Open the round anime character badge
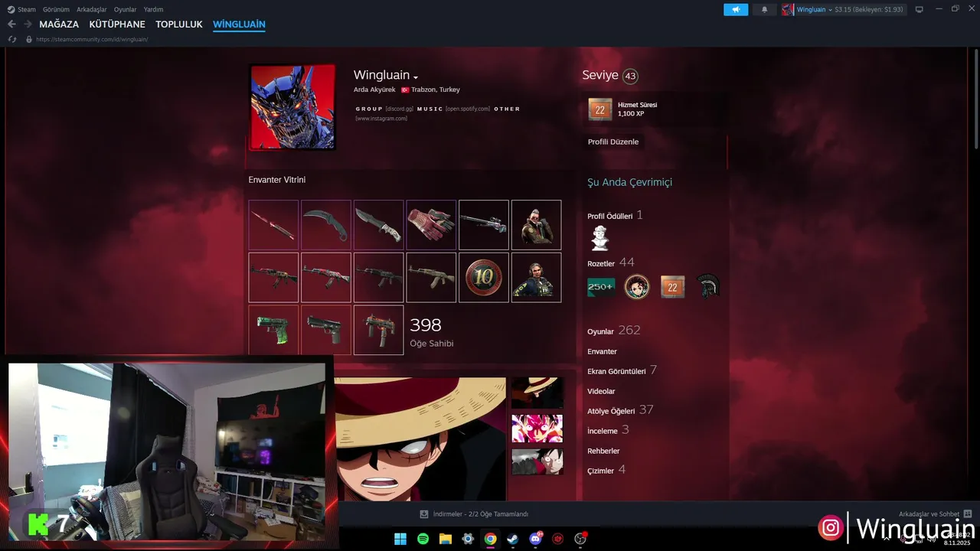Screen dimensions: 980x551 tap(637, 287)
